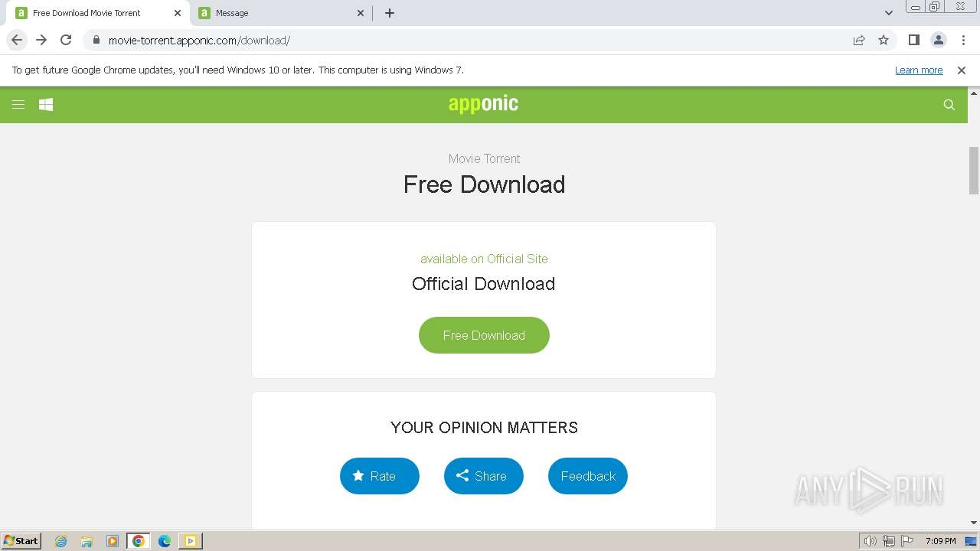Click the 7:09 PM clock
Viewport: 980px width, 551px height.
tap(940, 541)
